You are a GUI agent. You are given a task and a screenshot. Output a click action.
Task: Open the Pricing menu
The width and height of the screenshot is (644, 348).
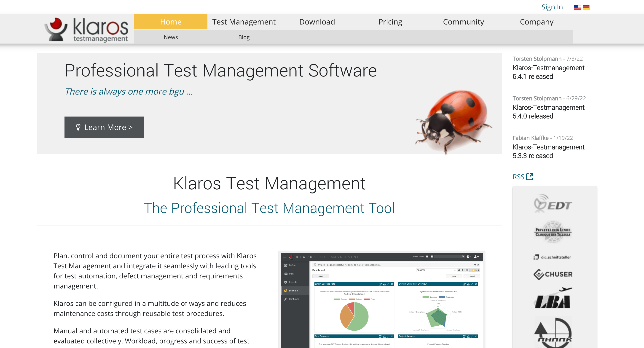click(390, 22)
